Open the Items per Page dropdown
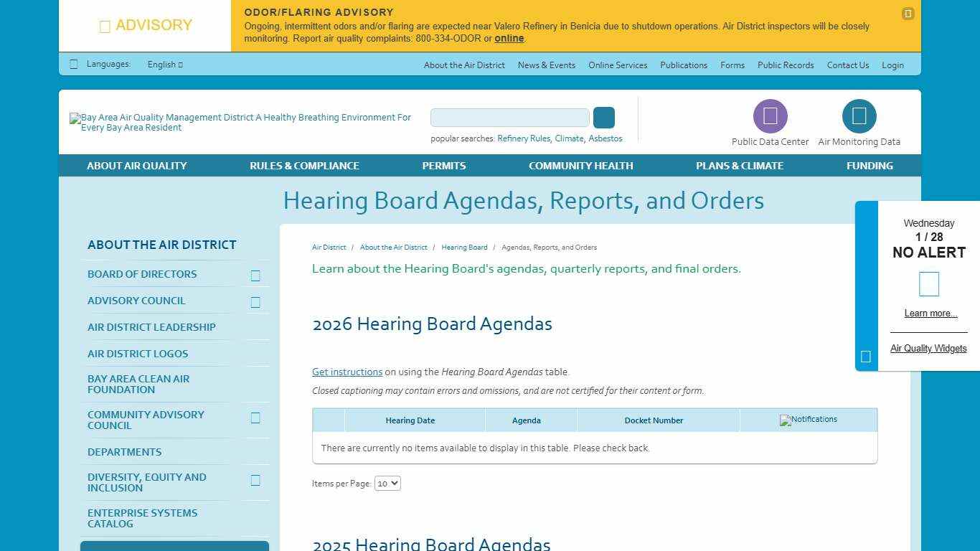The image size is (980, 551). click(x=387, y=483)
